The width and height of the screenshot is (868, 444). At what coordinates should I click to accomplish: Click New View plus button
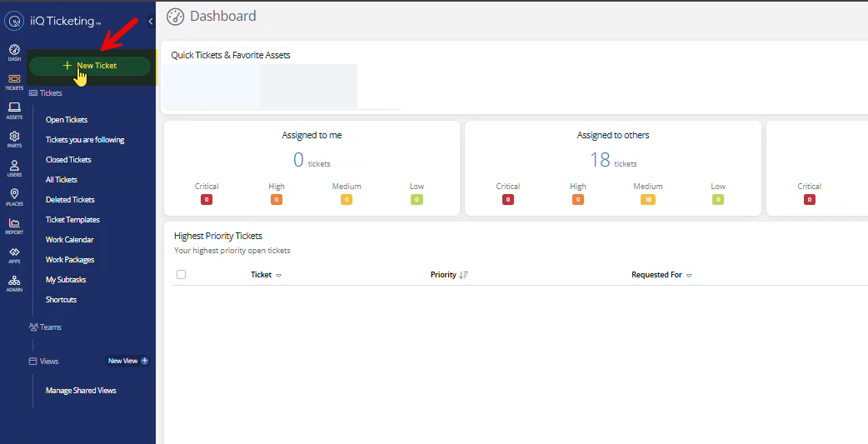(144, 362)
